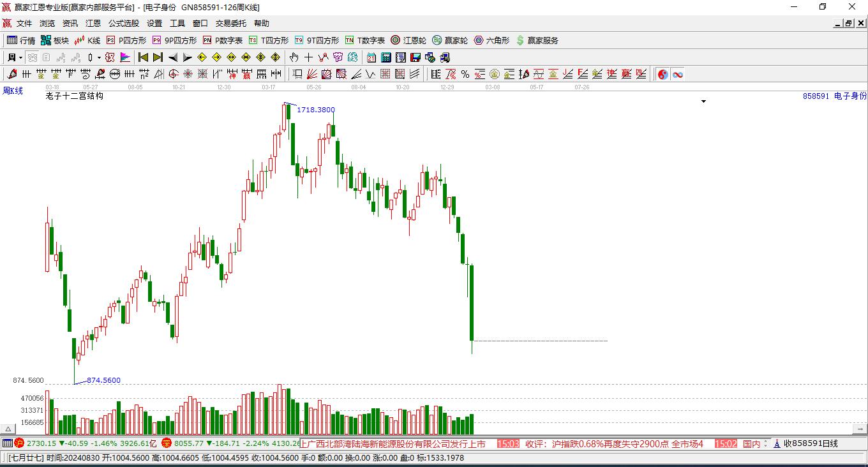Image resolution: width=868 pixels, height=467 pixels.
Task: Open the T数字表 tool
Action: (x=365, y=40)
